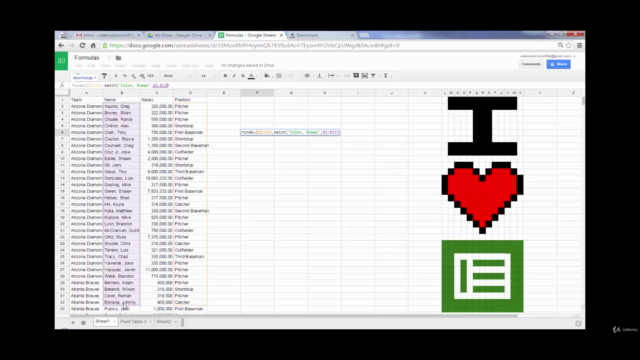Open horizontal align options

click(x=307, y=76)
